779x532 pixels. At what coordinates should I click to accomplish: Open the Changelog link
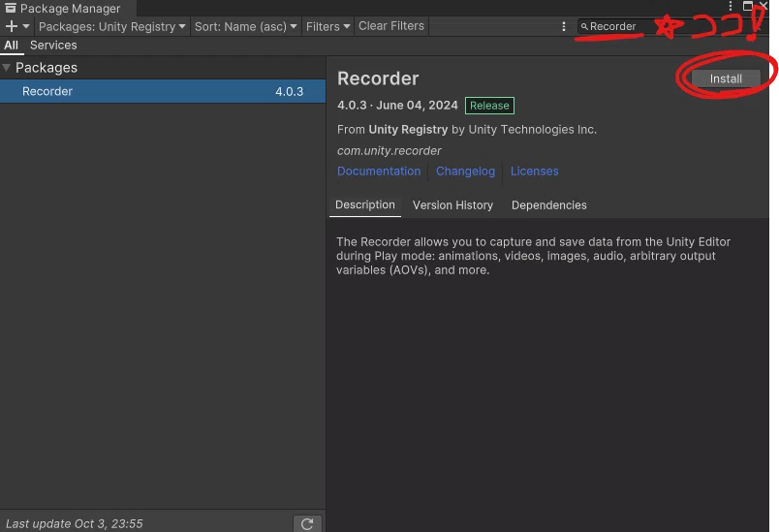tap(465, 171)
